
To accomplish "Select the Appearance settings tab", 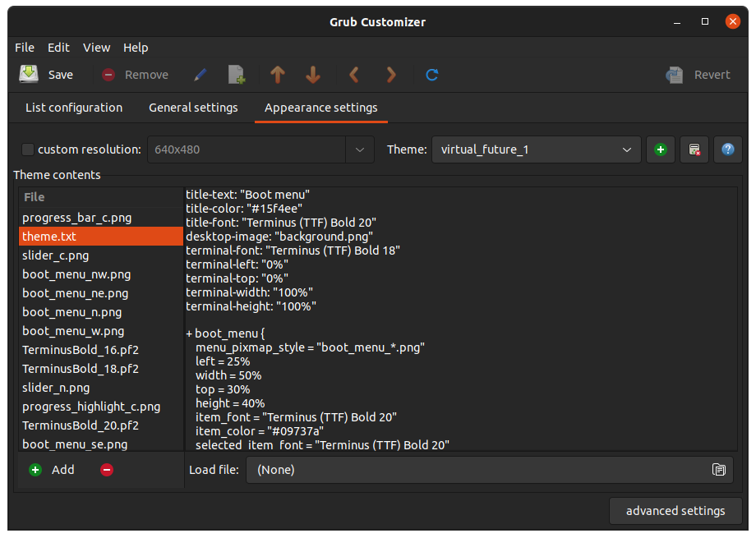I will pos(321,108).
